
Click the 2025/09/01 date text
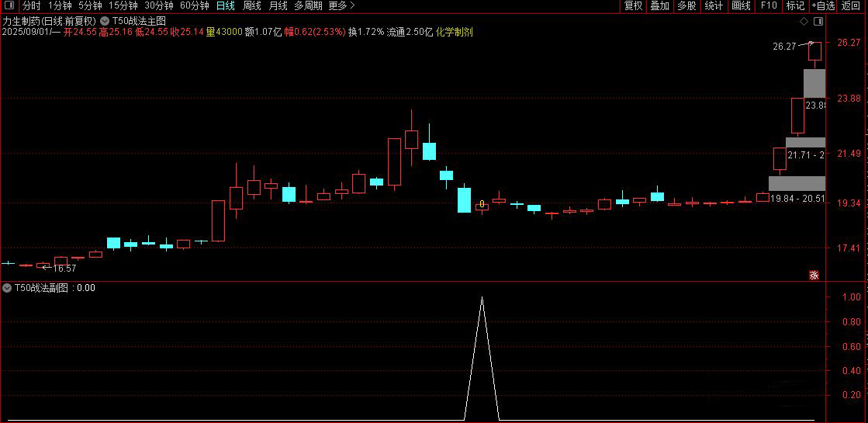coord(26,32)
